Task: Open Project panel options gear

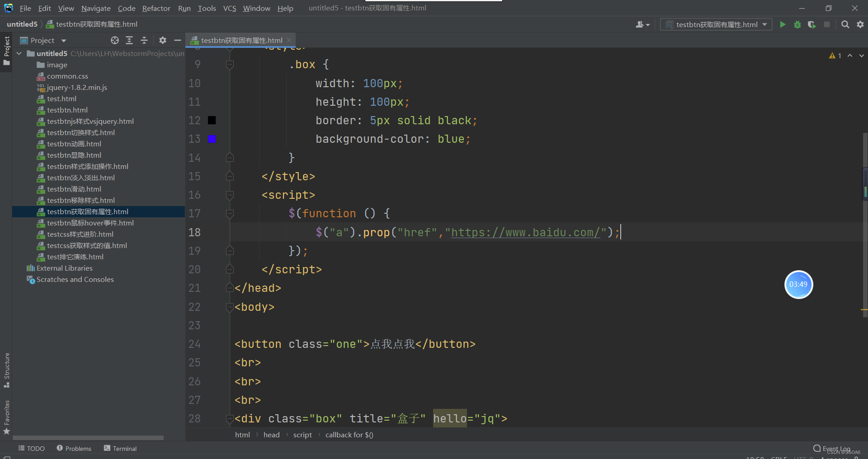Action: click(x=163, y=40)
